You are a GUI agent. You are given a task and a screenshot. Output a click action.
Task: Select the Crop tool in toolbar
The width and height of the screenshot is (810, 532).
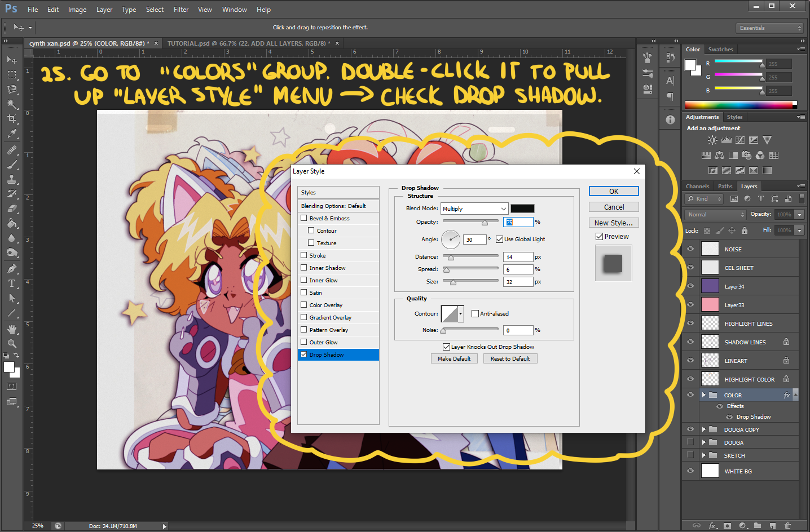click(x=11, y=119)
